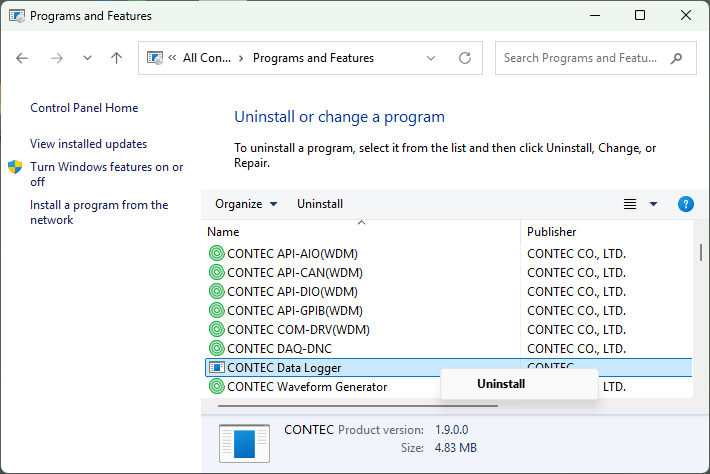
Task: Click the Up directory arrow
Action: pyautogui.click(x=116, y=58)
